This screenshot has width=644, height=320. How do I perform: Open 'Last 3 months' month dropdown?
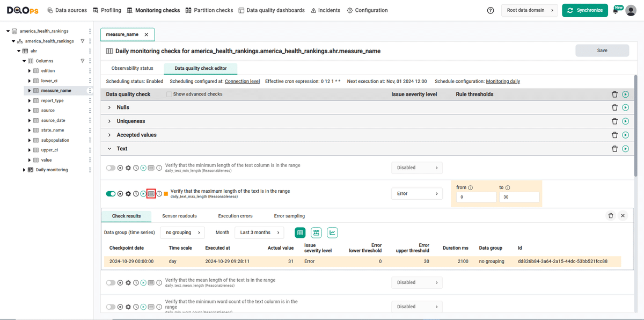pos(260,232)
